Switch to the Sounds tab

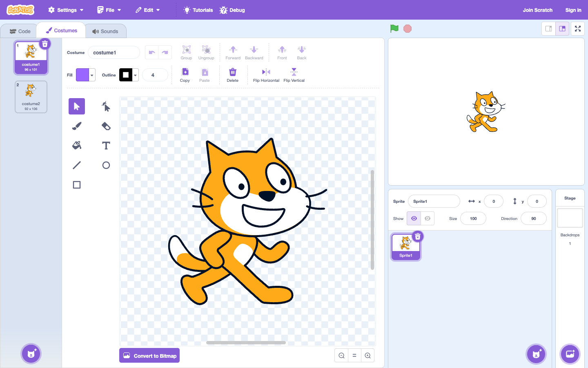point(105,31)
